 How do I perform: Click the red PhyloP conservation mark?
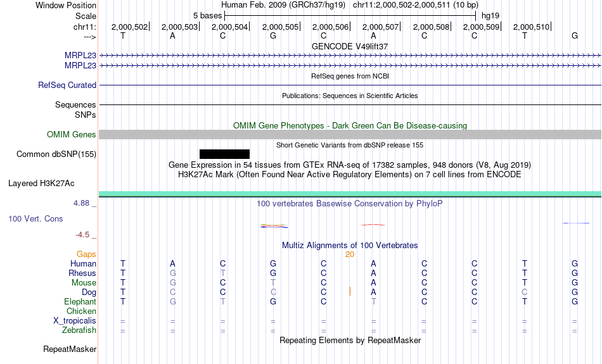pyautogui.click(x=373, y=225)
